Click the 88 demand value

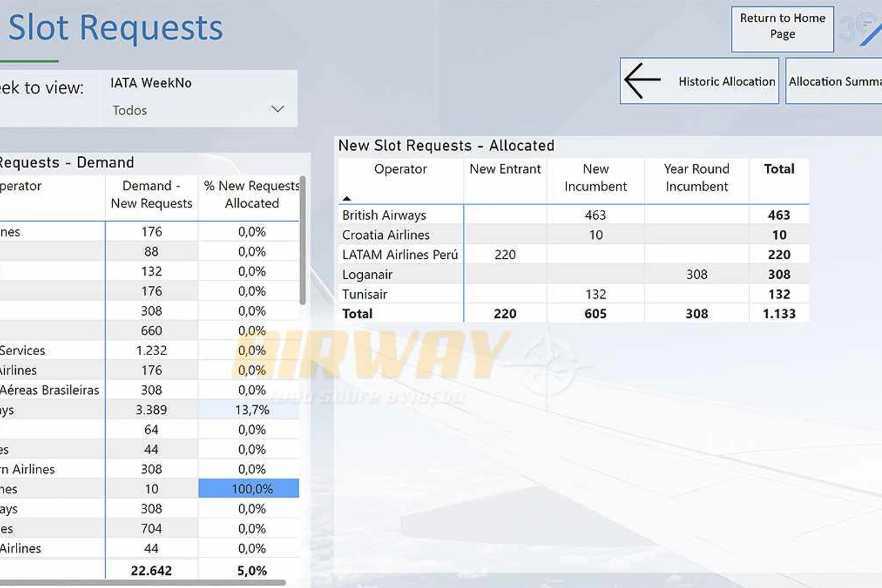(151, 252)
